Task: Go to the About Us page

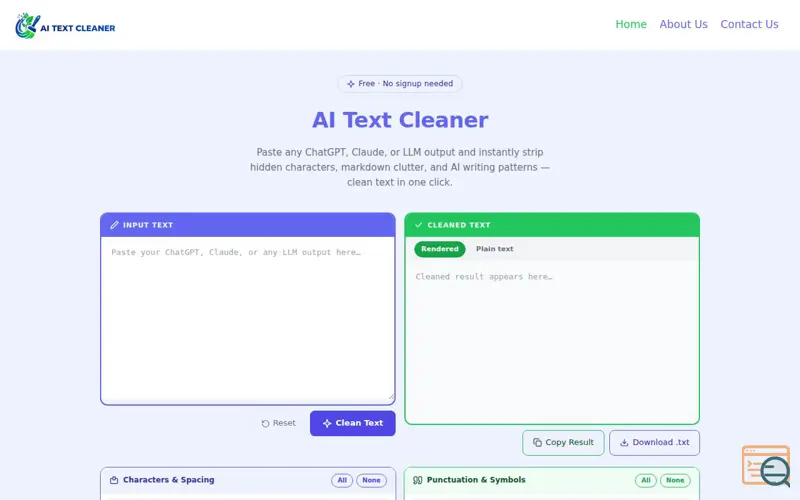Action: (x=683, y=24)
